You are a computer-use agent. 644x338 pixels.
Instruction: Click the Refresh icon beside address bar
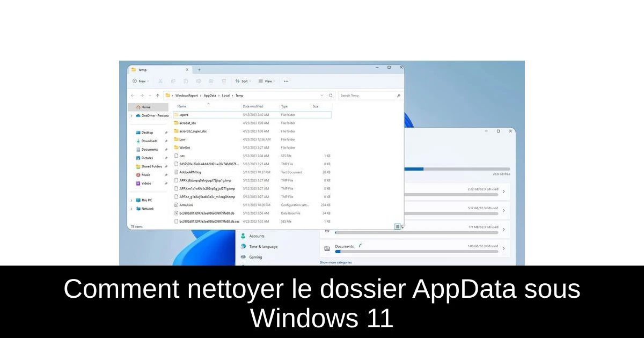tap(330, 95)
